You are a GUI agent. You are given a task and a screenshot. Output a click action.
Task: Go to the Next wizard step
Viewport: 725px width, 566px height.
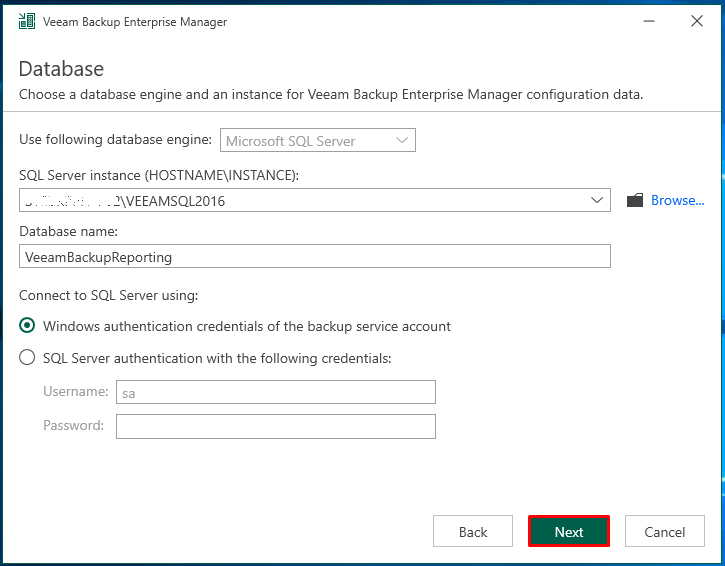pyautogui.click(x=569, y=531)
